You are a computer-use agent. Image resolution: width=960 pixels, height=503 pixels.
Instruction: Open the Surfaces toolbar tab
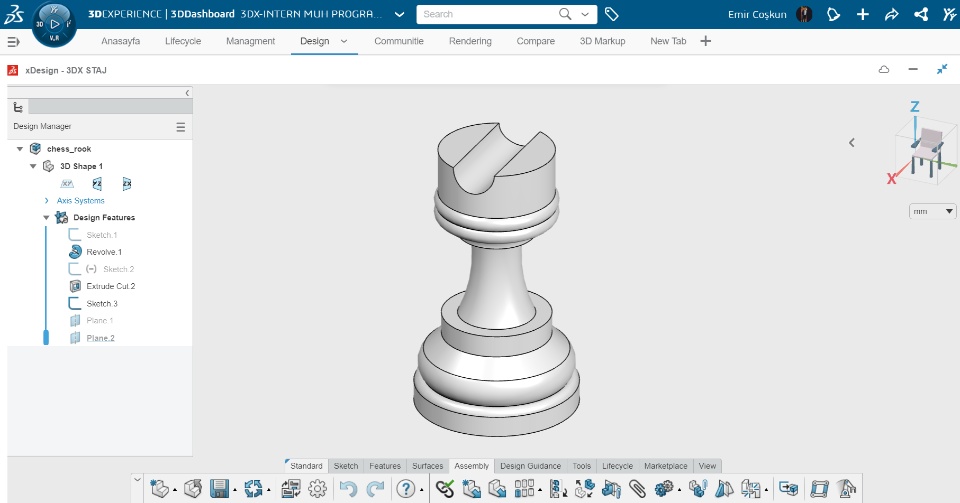tap(427, 466)
